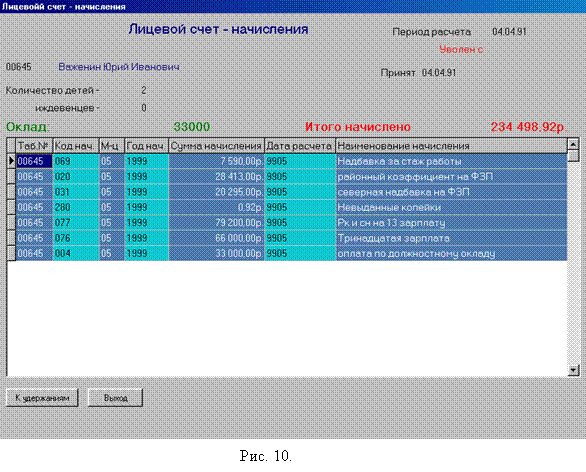Click the "Код нач." column header
The image size is (586, 472).
click(75, 146)
